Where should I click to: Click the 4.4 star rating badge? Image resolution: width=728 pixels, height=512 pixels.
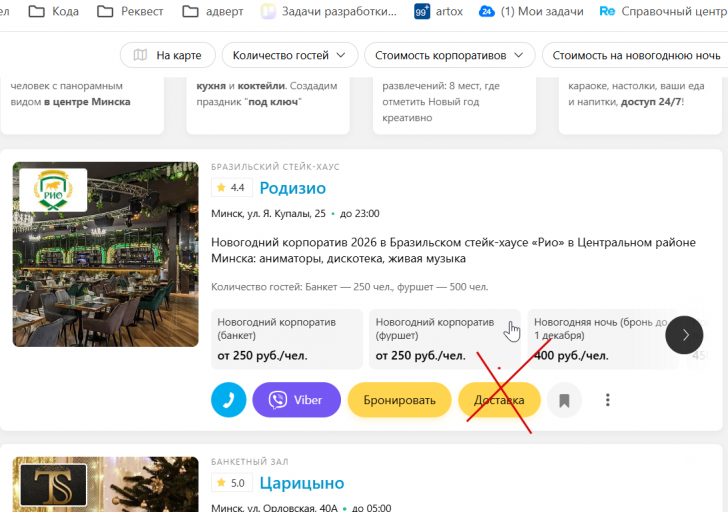232,188
